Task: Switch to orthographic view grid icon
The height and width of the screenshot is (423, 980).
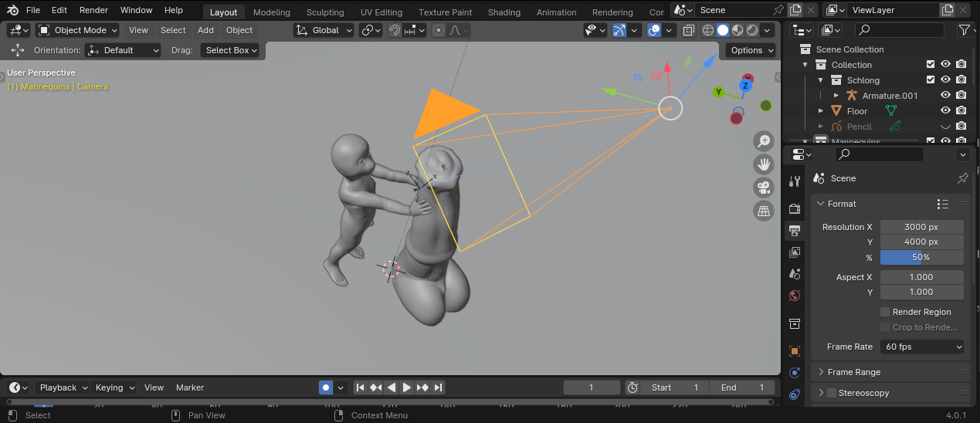Action: (x=764, y=211)
